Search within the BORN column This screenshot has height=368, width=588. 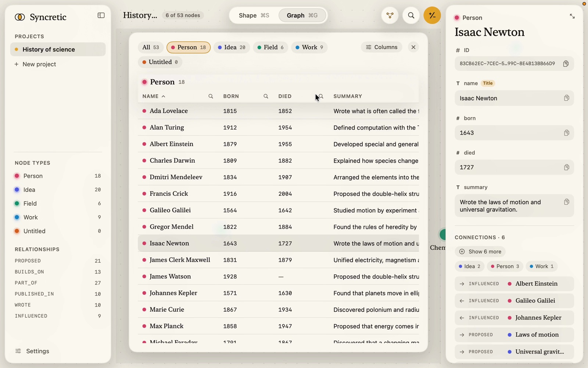tap(266, 96)
